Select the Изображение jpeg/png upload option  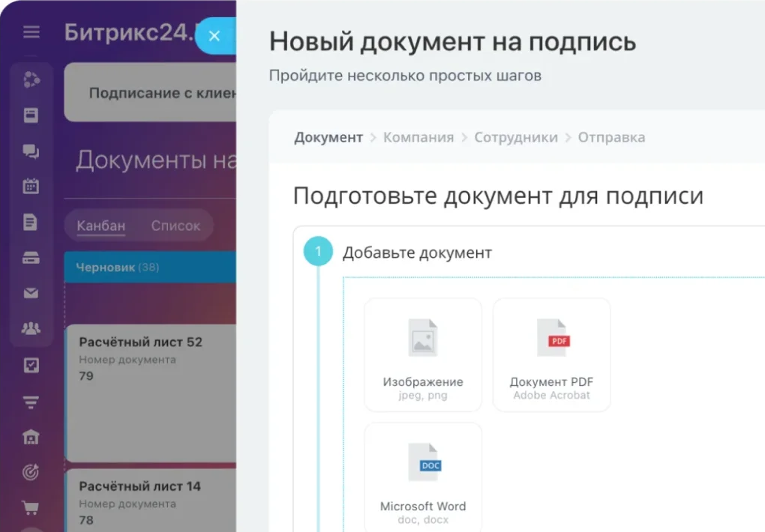(x=422, y=354)
